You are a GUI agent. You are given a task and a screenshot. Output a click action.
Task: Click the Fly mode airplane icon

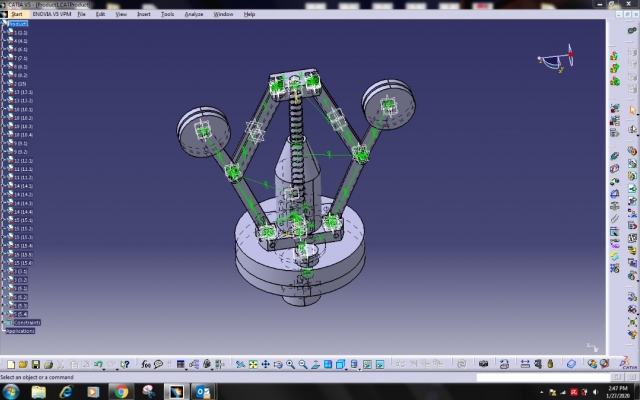pos(240,364)
